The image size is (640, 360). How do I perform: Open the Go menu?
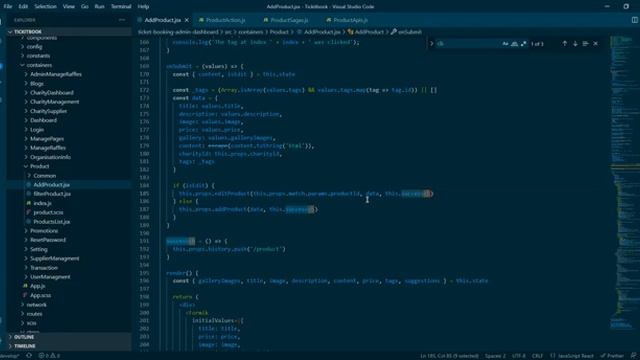(x=84, y=7)
